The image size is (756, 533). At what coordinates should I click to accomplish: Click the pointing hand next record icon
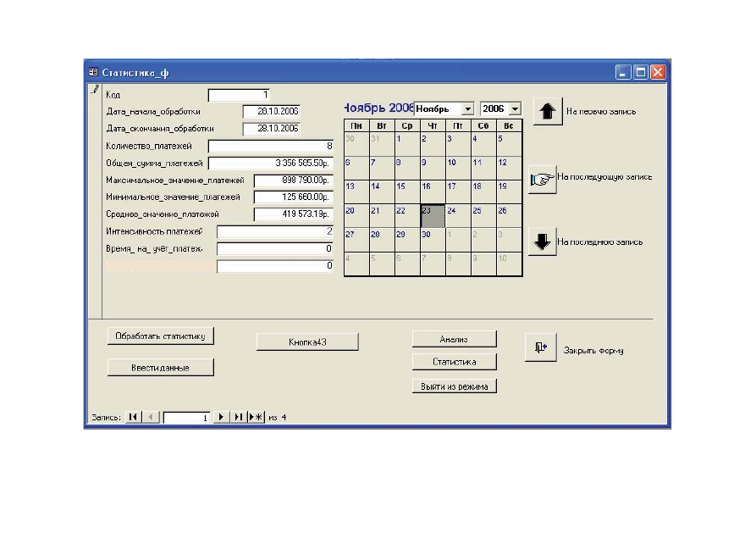(x=543, y=180)
